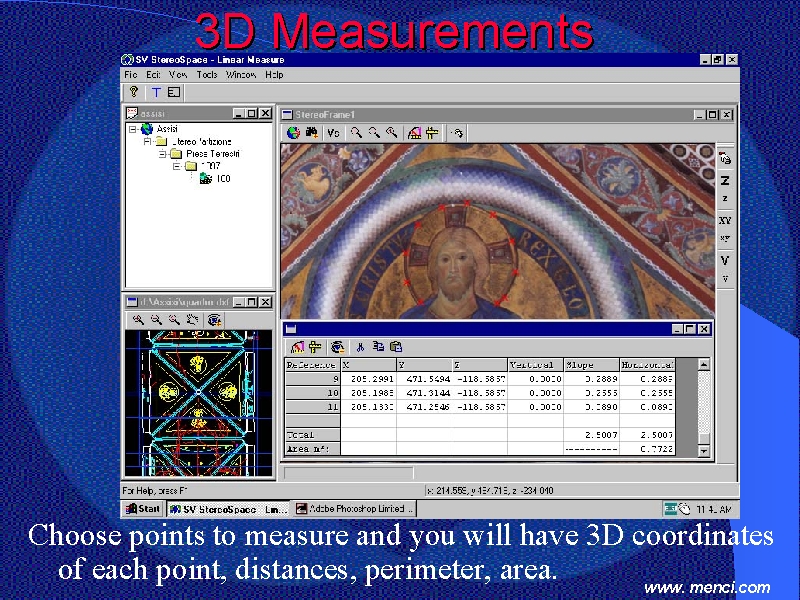Open the Tools menu
The height and width of the screenshot is (600, 800).
coord(207,74)
